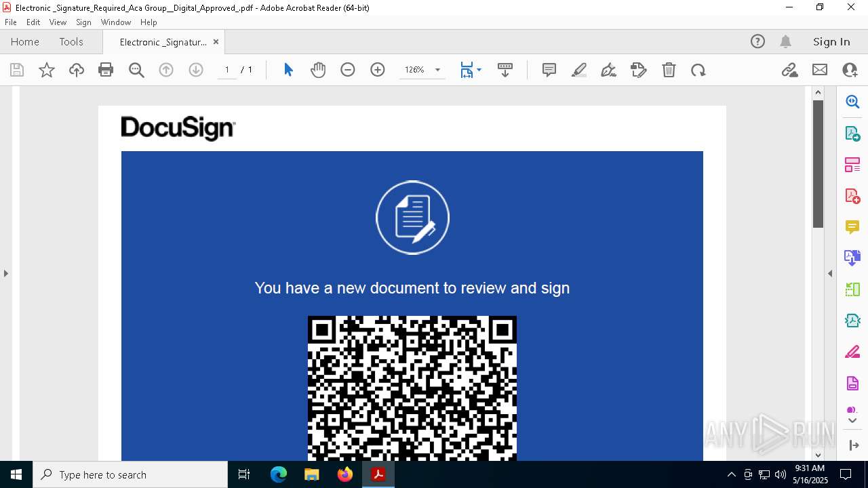The image size is (868, 488).
Task: Click the page number input field
Action: tap(226, 70)
